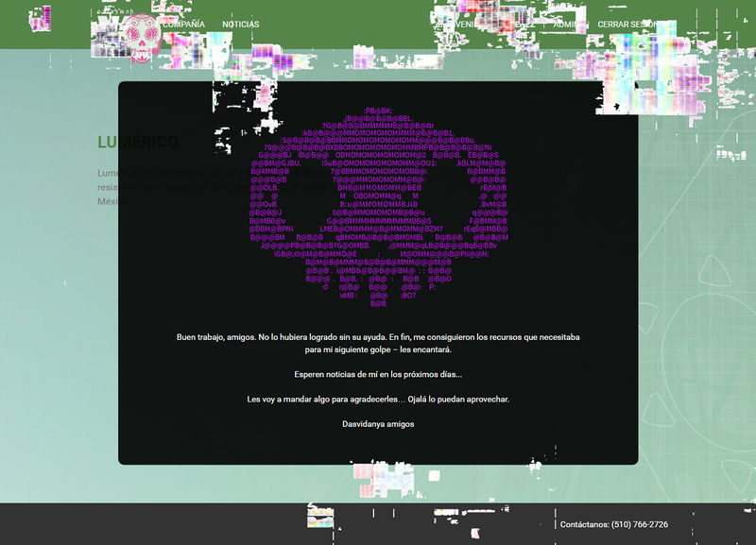Select the glitched BIENVENIDO nav item
Viewport: 756px width, 545px height.
pyautogui.click(x=463, y=25)
